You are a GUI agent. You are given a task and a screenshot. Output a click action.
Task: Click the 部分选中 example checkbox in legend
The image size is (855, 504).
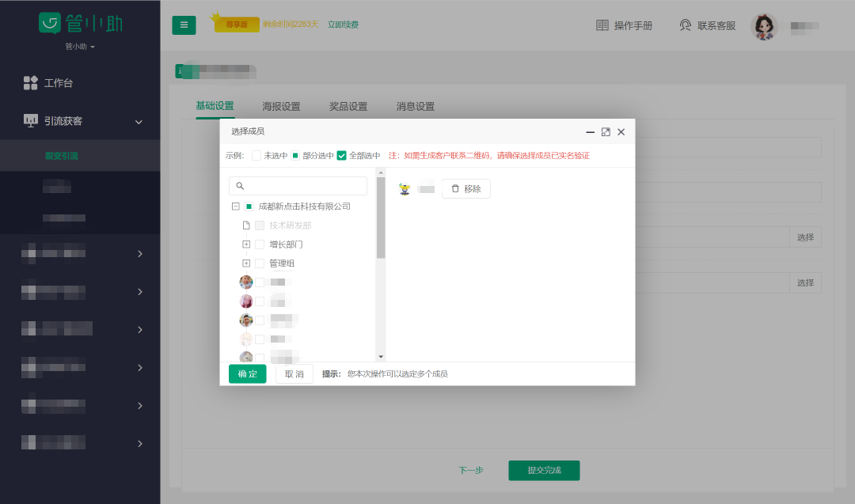click(x=295, y=156)
